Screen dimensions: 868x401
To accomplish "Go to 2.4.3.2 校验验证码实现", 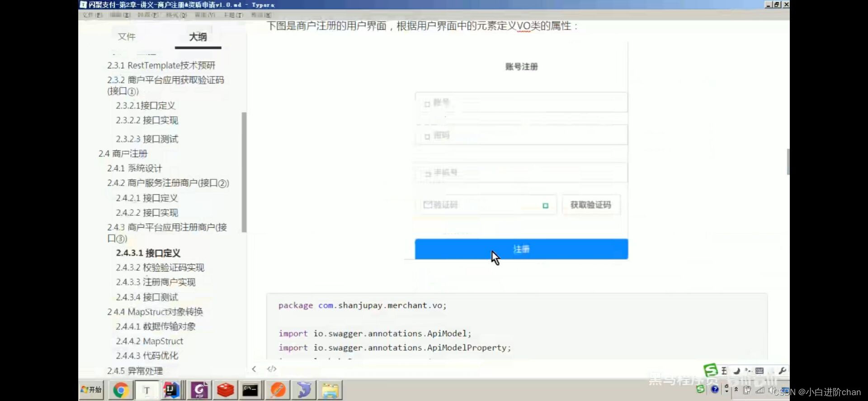I will (x=160, y=267).
